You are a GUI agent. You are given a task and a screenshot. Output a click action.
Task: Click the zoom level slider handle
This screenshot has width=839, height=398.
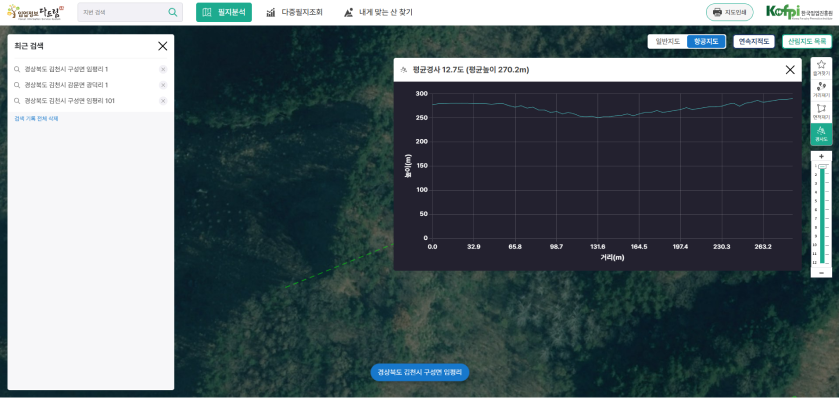tap(822, 166)
